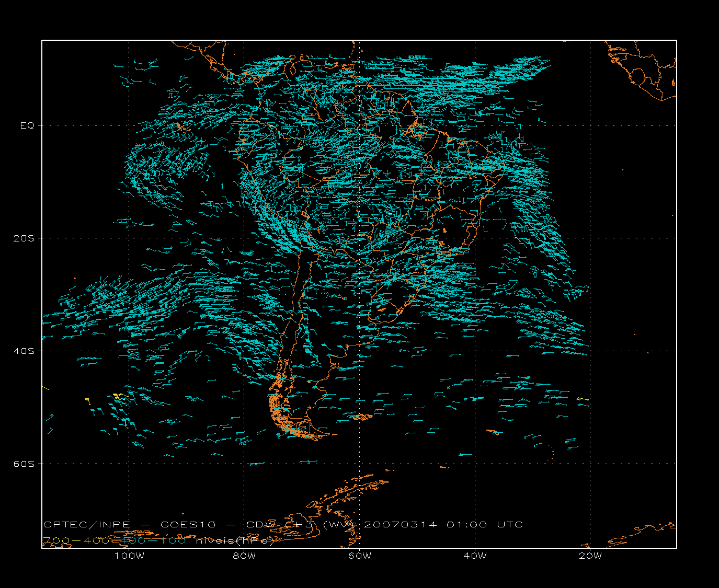The height and width of the screenshot is (588, 719).
Task: Click the 60W longitude label
Action: click(x=360, y=556)
